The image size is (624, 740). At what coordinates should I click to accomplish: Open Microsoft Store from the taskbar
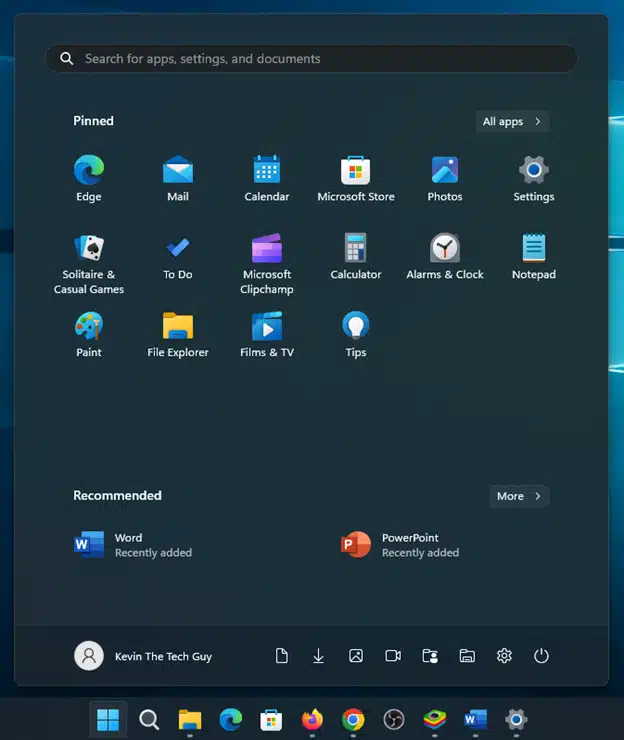(x=271, y=720)
